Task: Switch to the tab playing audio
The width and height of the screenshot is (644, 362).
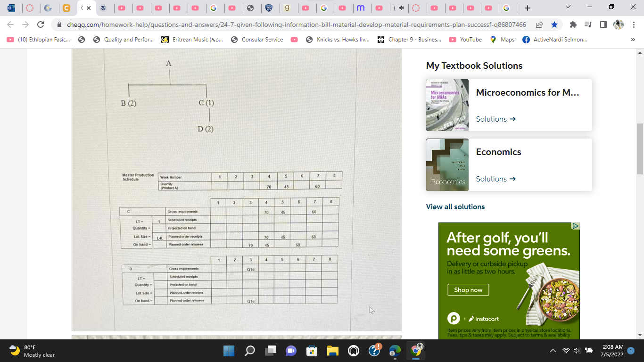Action: click(x=398, y=8)
